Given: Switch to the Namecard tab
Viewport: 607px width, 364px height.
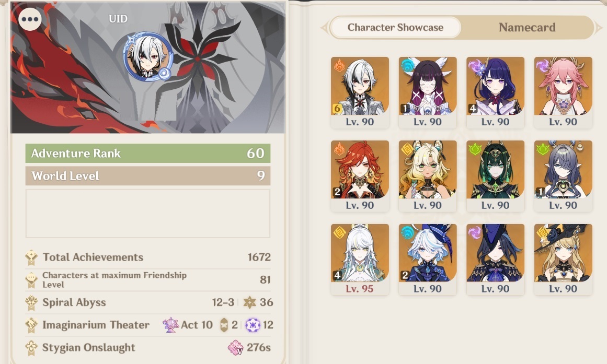Looking at the screenshot, I should [527, 28].
